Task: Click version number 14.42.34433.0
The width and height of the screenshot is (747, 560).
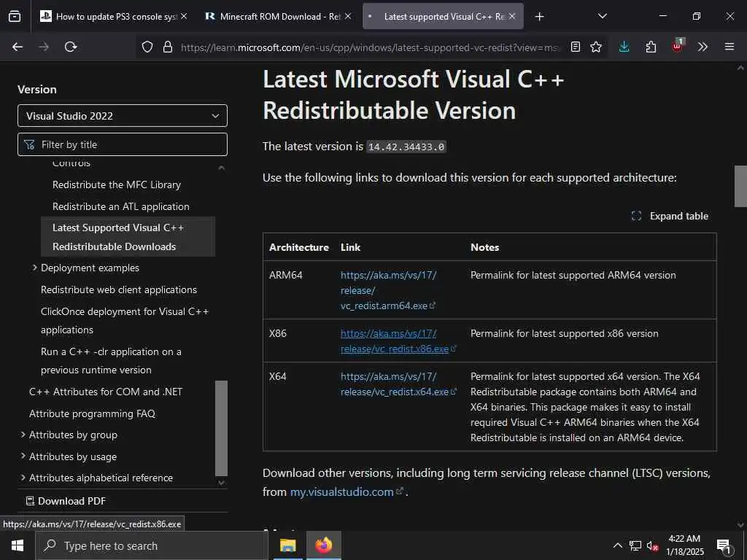Action: click(406, 147)
